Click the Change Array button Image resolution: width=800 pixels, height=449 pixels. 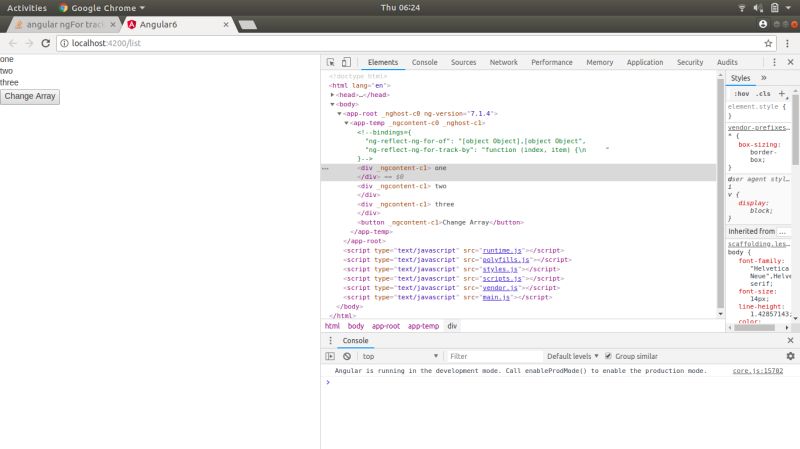click(x=30, y=96)
